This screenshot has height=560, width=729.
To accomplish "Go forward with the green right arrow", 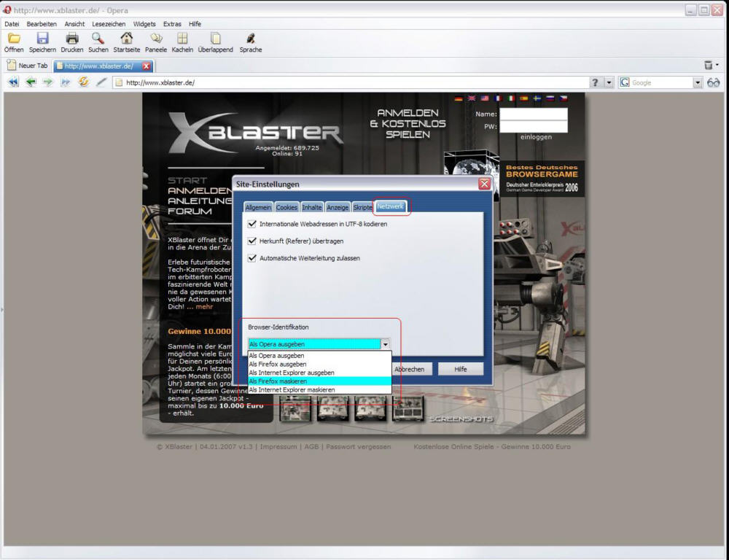I will coord(48,82).
